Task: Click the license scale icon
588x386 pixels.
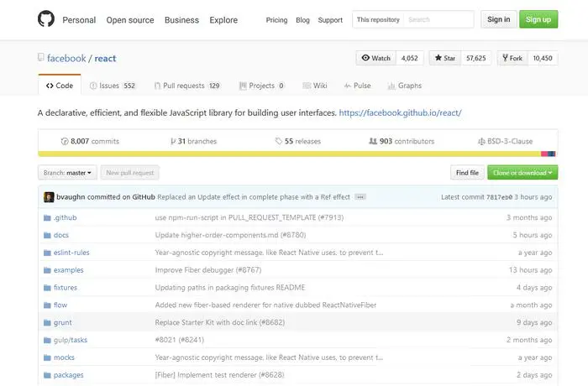Action: pyautogui.click(x=481, y=141)
